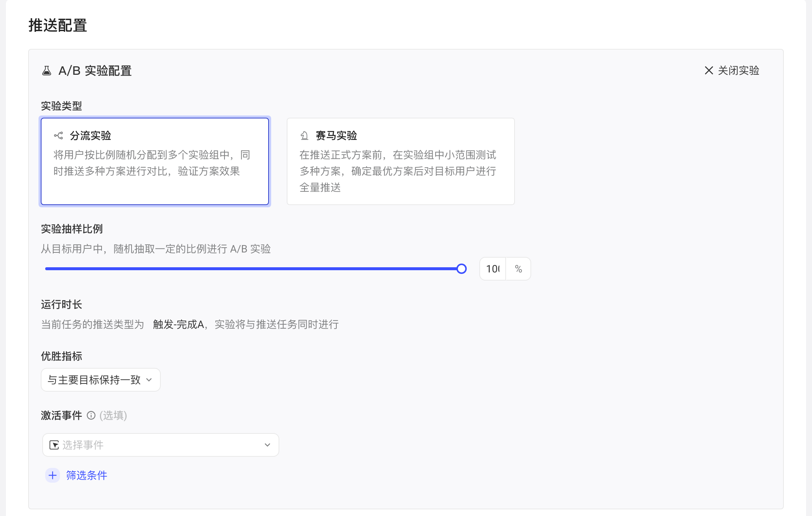Image resolution: width=812 pixels, height=516 pixels.
Task: Click the horse knight icon on 赛马实验
Action: coord(304,135)
